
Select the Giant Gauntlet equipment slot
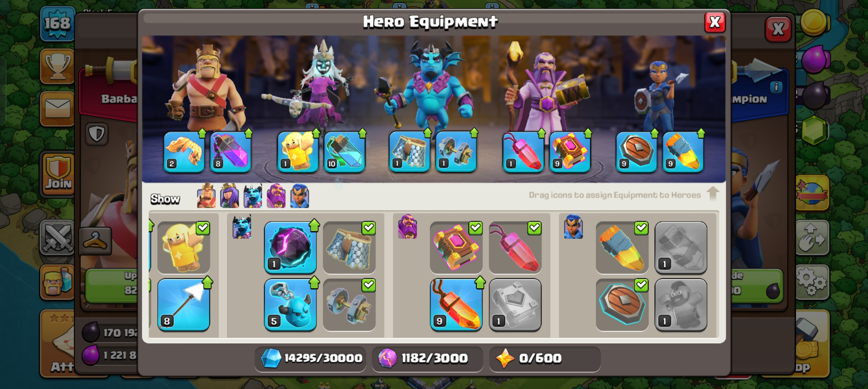(x=184, y=151)
